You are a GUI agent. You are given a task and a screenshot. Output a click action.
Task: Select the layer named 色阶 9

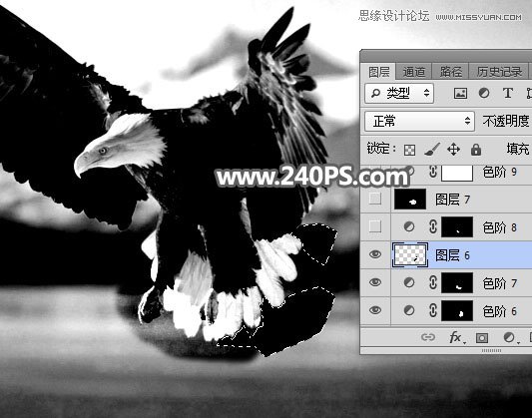(500, 173)
